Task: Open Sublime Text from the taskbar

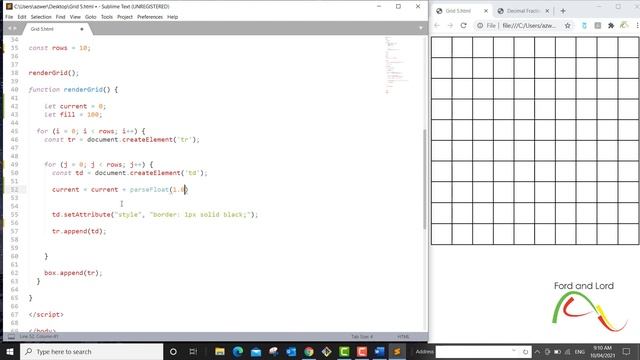Action: 397,351
